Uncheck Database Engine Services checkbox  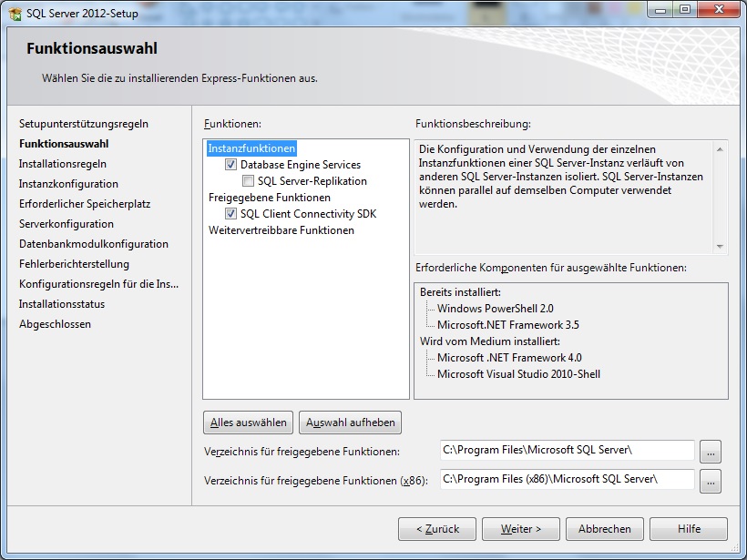tap(231, 165)
